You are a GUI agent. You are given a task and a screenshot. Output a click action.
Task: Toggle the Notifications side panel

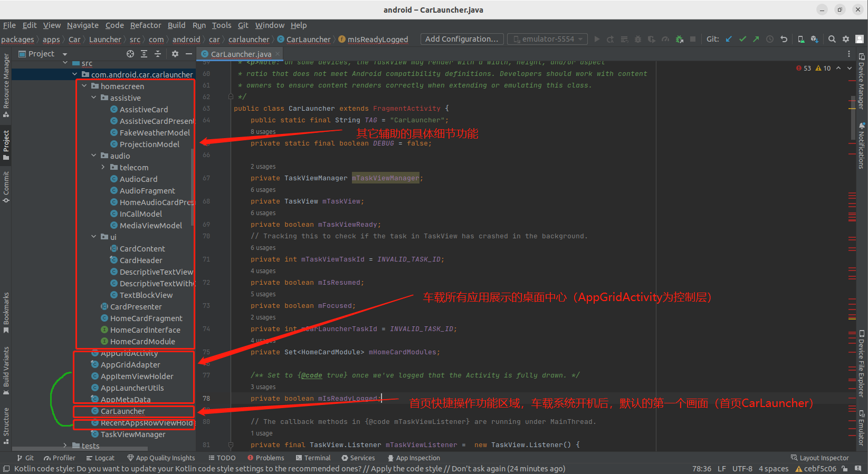862,146
